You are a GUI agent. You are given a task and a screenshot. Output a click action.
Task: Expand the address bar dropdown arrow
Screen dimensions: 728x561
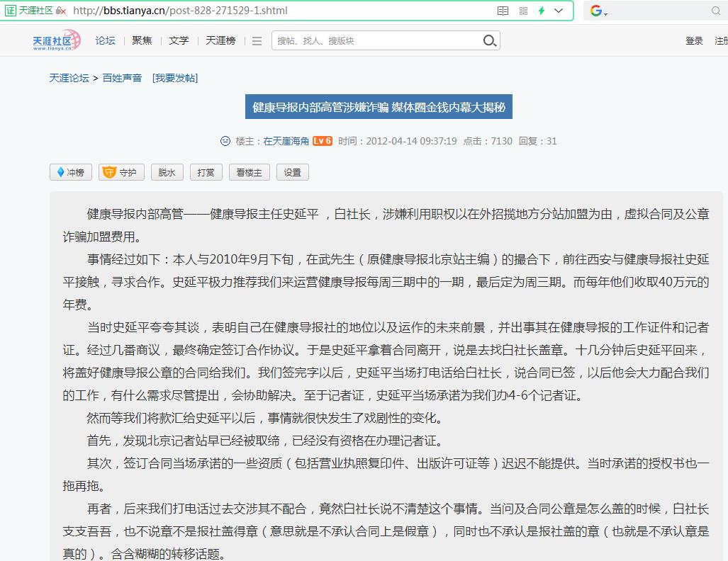click(559, 11)
